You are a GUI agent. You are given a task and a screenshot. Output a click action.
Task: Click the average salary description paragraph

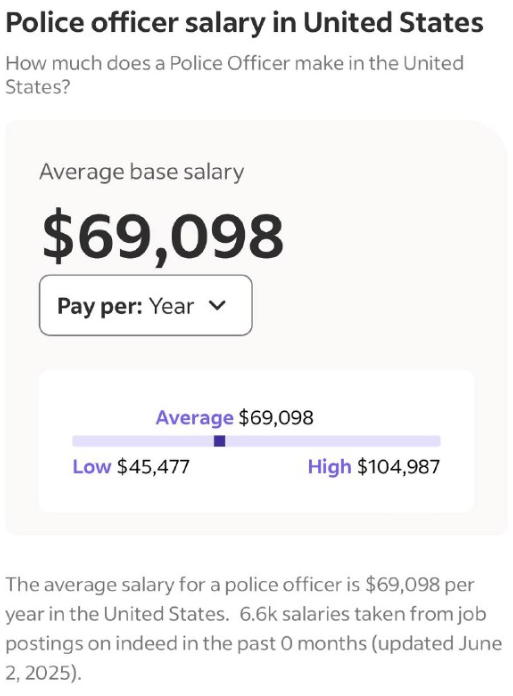tap(254, 629)
